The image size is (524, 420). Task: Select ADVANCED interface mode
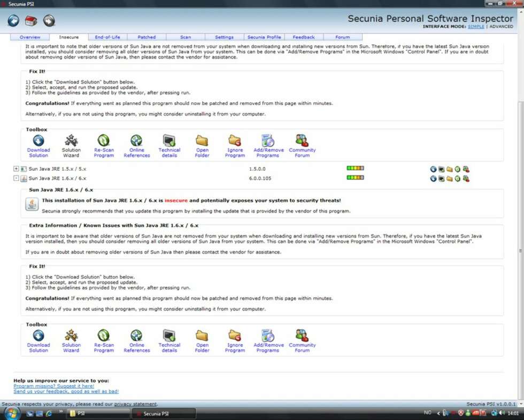pyautogui.click(x=502, y=26)
